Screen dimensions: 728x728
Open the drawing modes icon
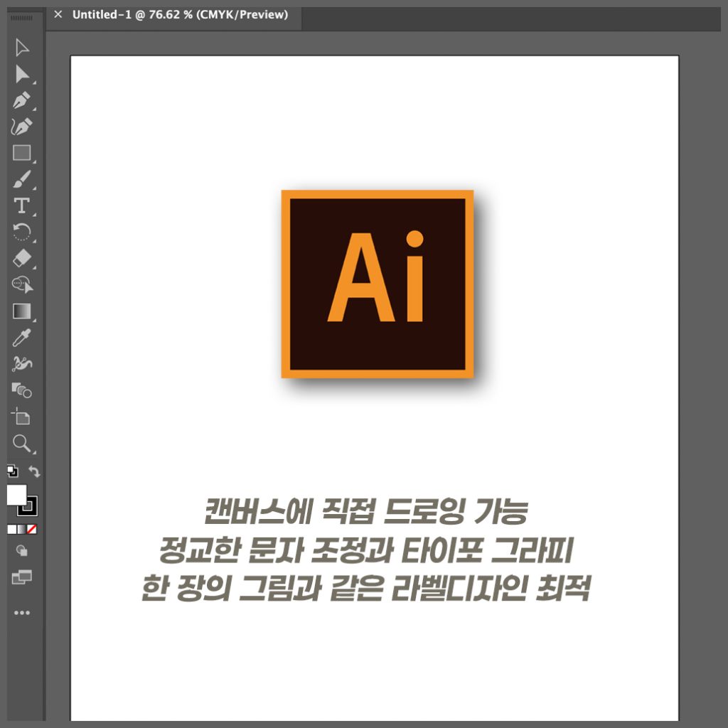tap(22, 551)
